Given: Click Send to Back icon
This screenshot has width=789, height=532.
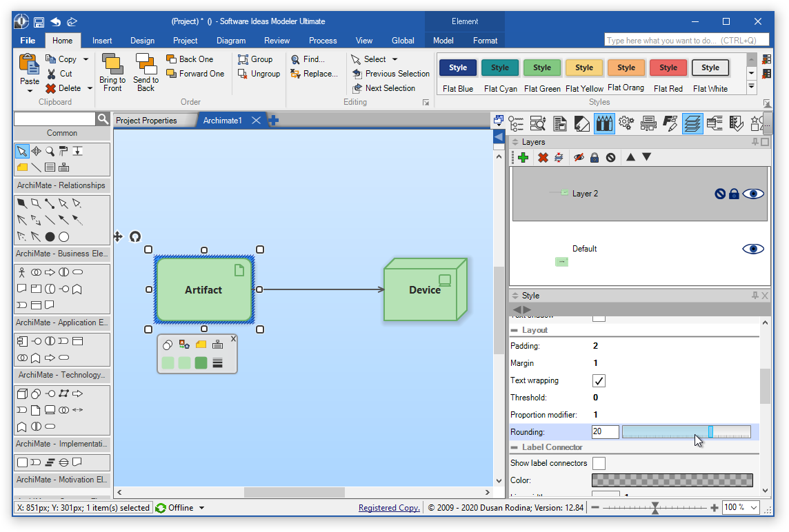Looking at the screenshot, I should pos(146,63).
